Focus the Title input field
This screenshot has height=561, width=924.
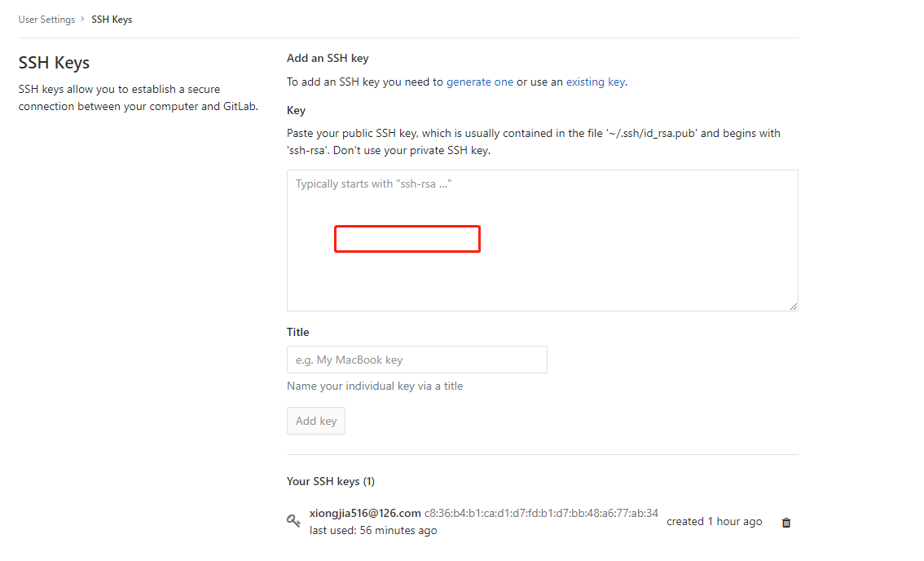416,360
